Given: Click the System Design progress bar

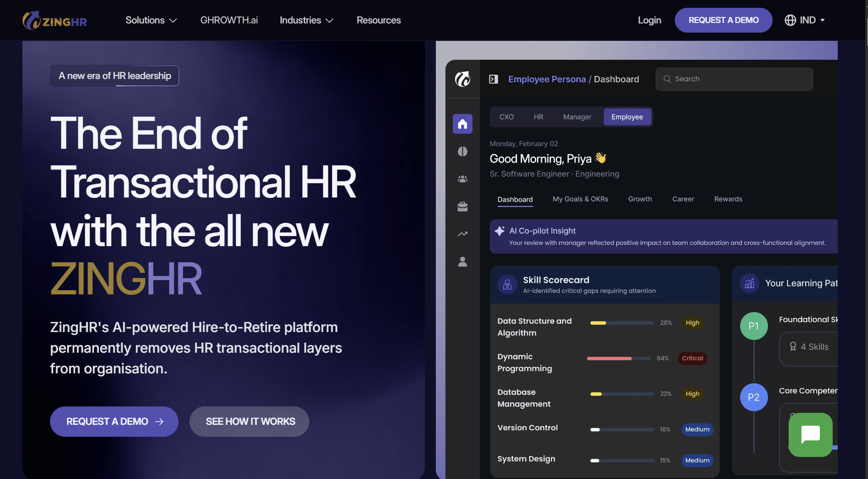Looking at the screenshot, I should pyautogui.click(x=622, y=461).
